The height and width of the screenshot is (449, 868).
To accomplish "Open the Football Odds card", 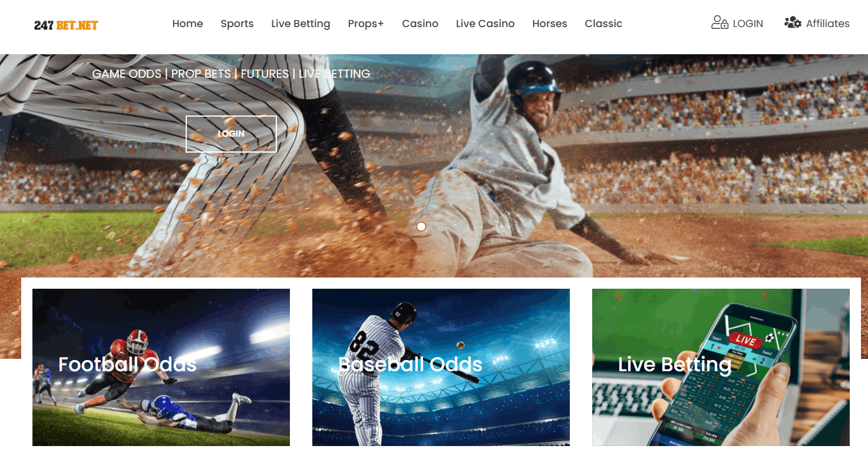I will pos(161,367).
